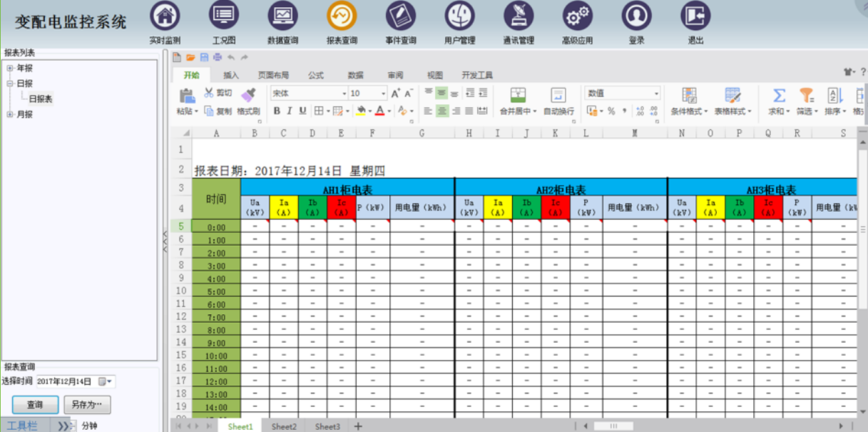The image size is (868, 432).
Task: Open the number format dropdown 数值
Action: 656,94
